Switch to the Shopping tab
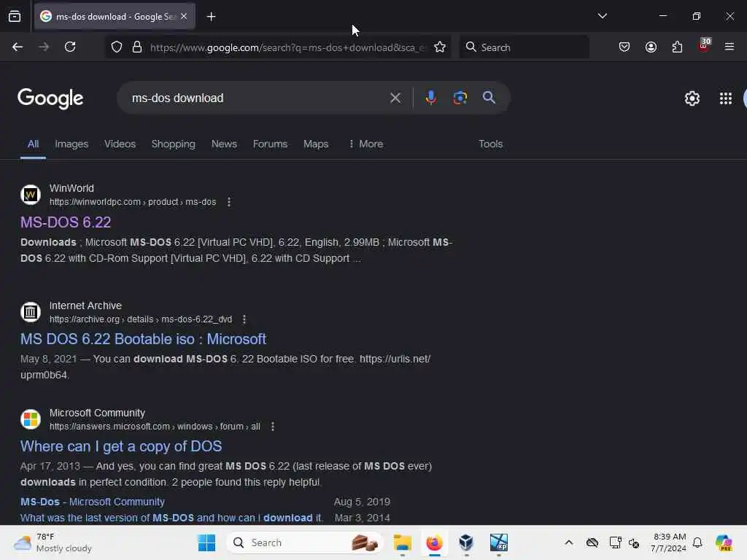This screenshot has width=747, height=560. (174, 144)
